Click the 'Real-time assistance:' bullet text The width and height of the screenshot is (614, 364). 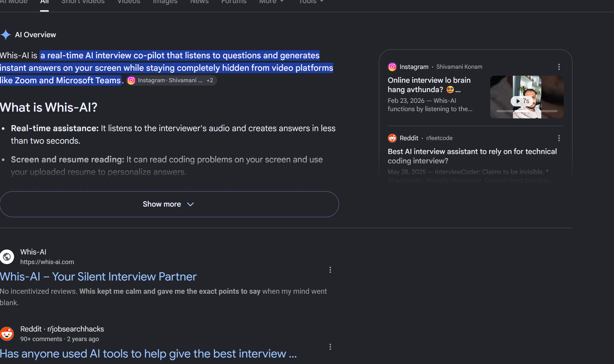[55, 128]
